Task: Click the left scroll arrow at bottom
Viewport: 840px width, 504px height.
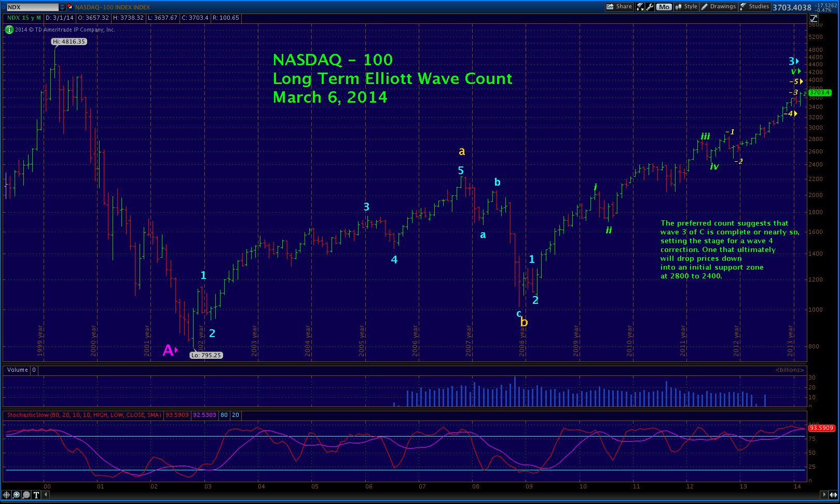Action: pyautogui.click(x=46, y=495)
